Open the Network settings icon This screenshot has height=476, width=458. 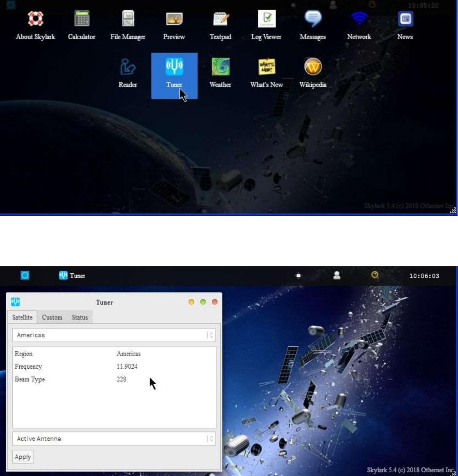[x=359, y=26]
